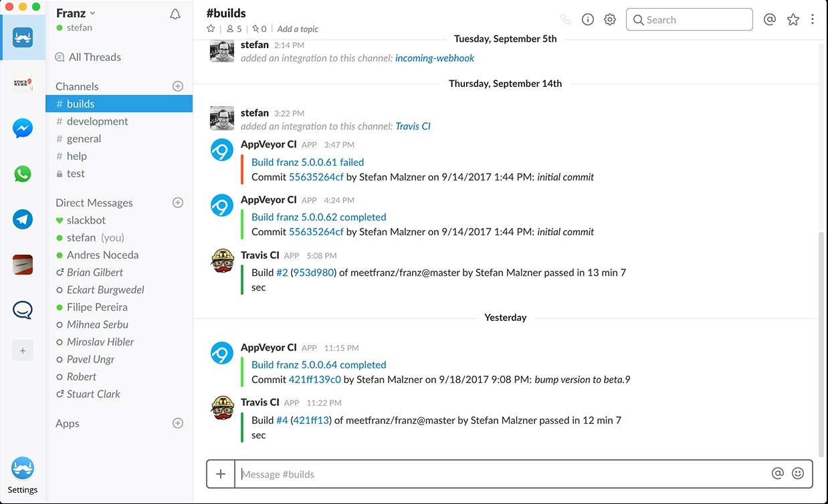Click the Message #builds input field
This screenshot has height=504, width=828.
click(x=502, y=474)
